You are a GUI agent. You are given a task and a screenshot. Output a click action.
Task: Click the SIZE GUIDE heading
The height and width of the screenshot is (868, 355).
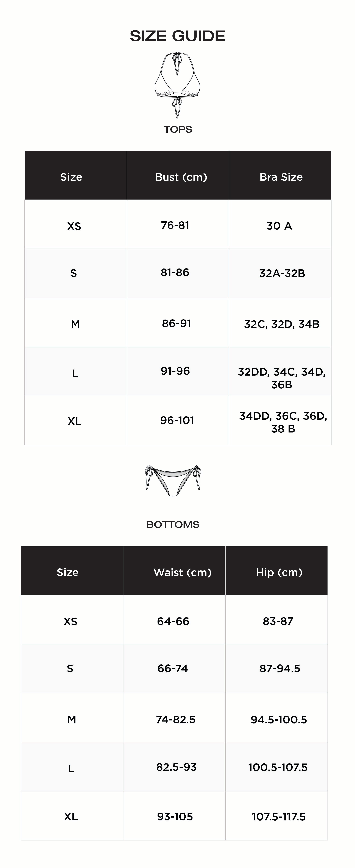pos(177,36)
